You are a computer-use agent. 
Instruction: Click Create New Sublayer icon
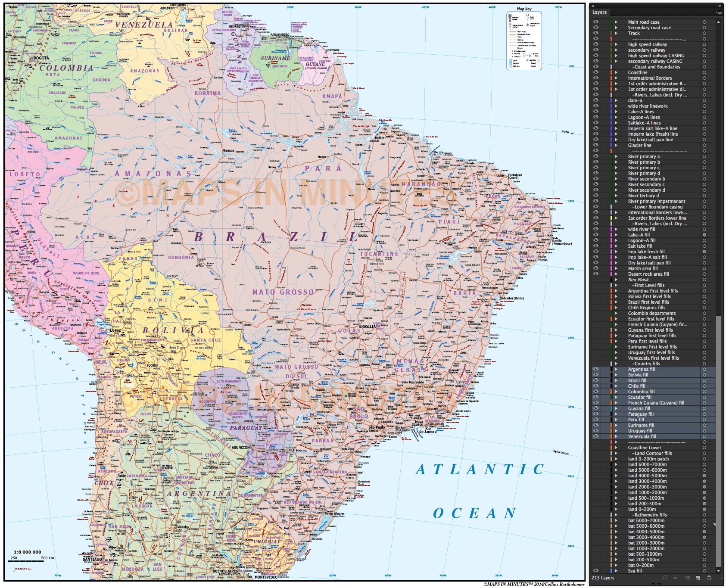(686, 578)
